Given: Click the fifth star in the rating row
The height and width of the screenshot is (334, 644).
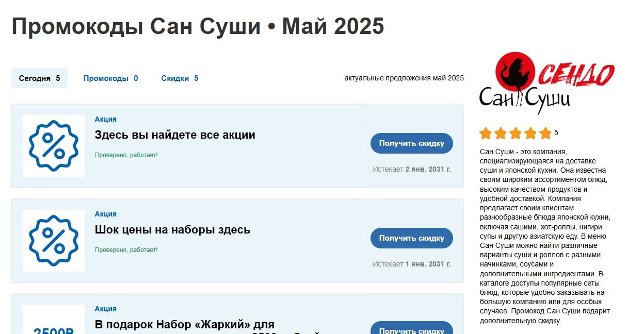Looking at the screenshot, I should tap(544, 133).
